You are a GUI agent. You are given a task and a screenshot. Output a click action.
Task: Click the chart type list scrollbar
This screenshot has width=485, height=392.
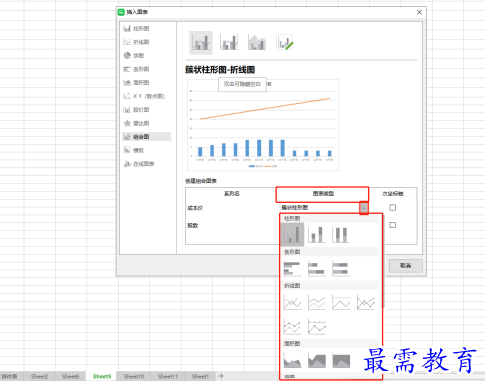coord(383,261)
